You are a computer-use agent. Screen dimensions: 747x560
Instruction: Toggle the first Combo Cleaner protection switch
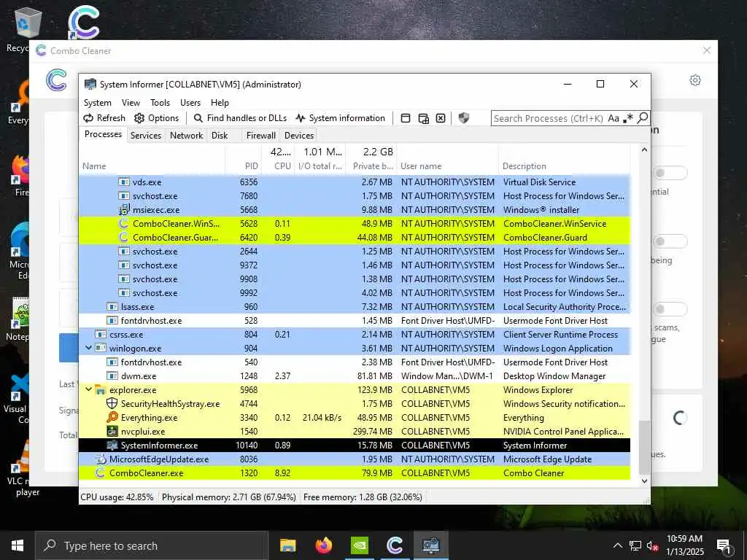click(x=670, y=172)
